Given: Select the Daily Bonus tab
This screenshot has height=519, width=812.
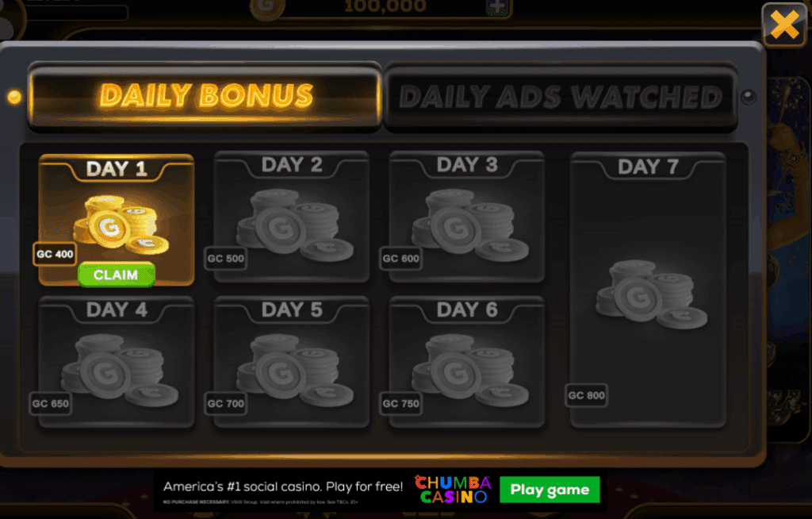Looking at the screenshot, I should pos(205,96).
